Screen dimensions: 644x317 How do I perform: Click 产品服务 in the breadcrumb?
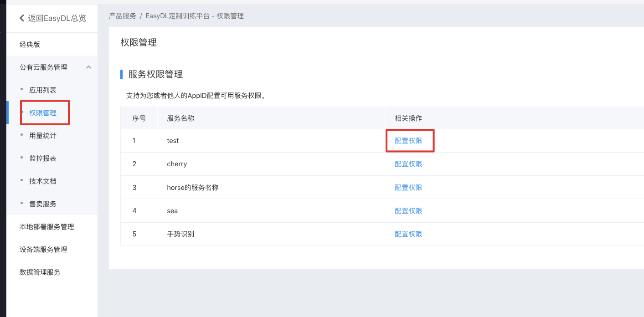coord(123,16)
